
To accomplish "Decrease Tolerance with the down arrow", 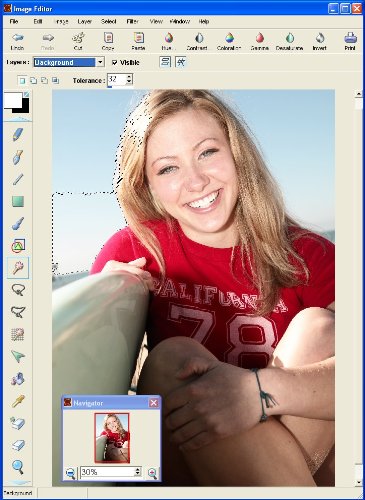I will point(129,82).
